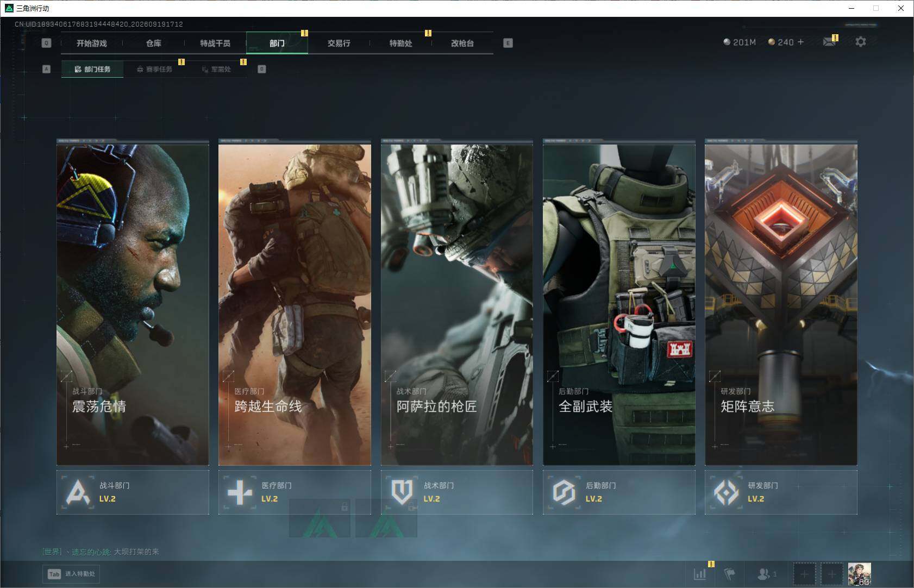914x588 pixels.
Task: Switch to the 开始游戏 tab
Action: pyautogui.click(x=92, y=43)
